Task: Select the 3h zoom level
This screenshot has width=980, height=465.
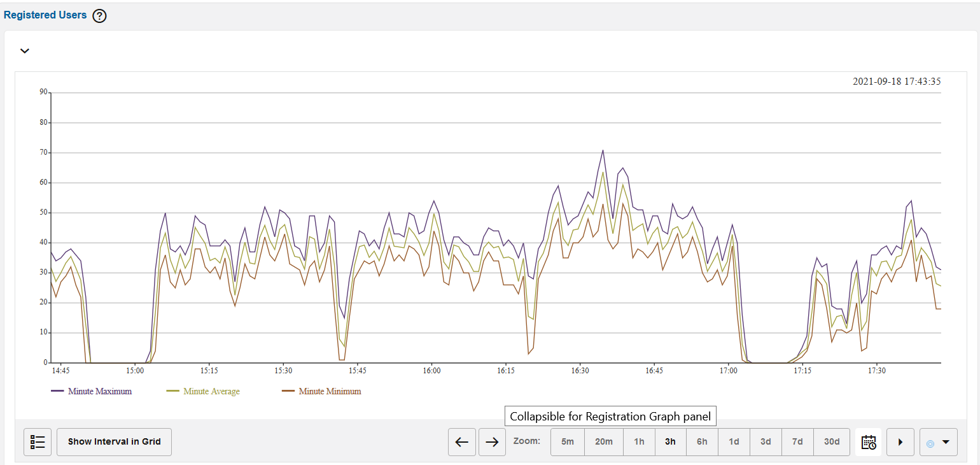Action: coord(670,442)
